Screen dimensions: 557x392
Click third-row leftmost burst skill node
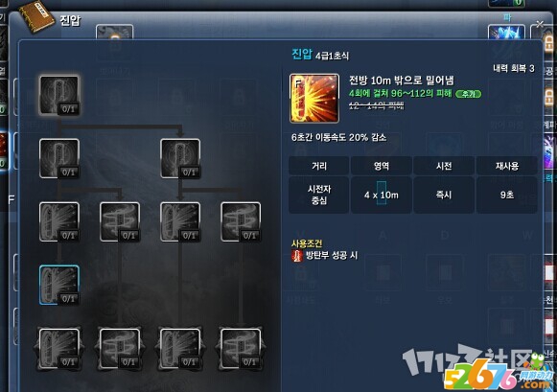tap(59, 221)
